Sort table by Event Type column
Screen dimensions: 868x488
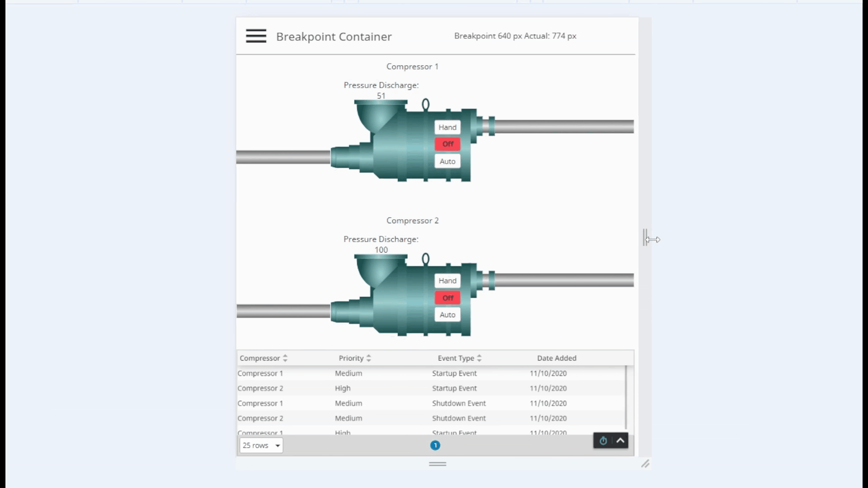(x=459, y=358)
